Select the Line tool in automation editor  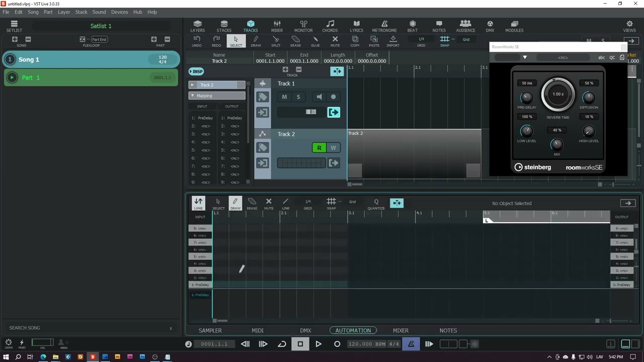point(285,203)
